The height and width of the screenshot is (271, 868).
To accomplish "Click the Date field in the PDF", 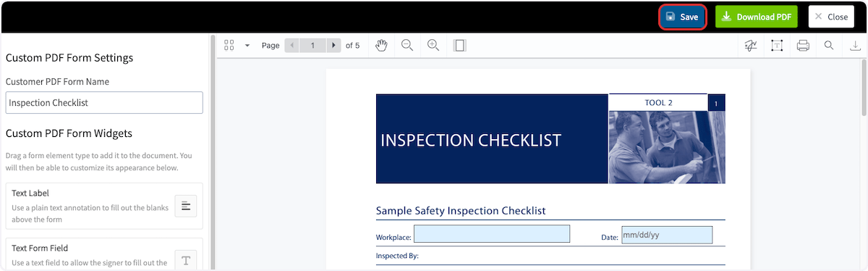I will coord(667,235).
